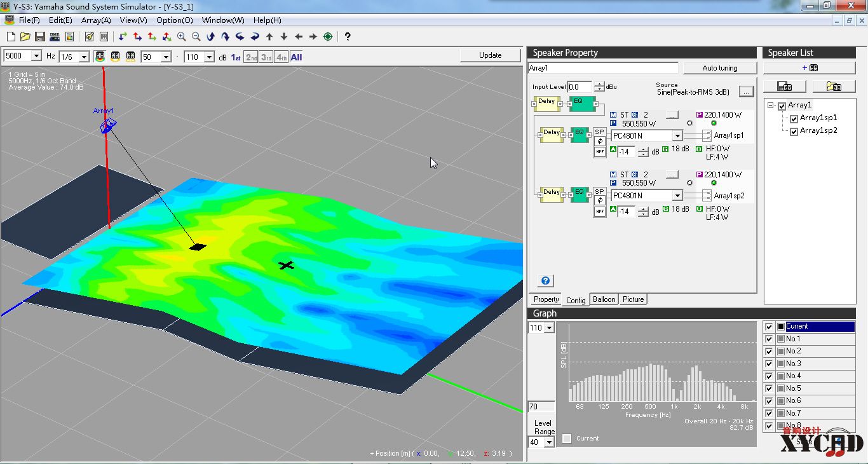Click the All reflections button

[296, 57]
